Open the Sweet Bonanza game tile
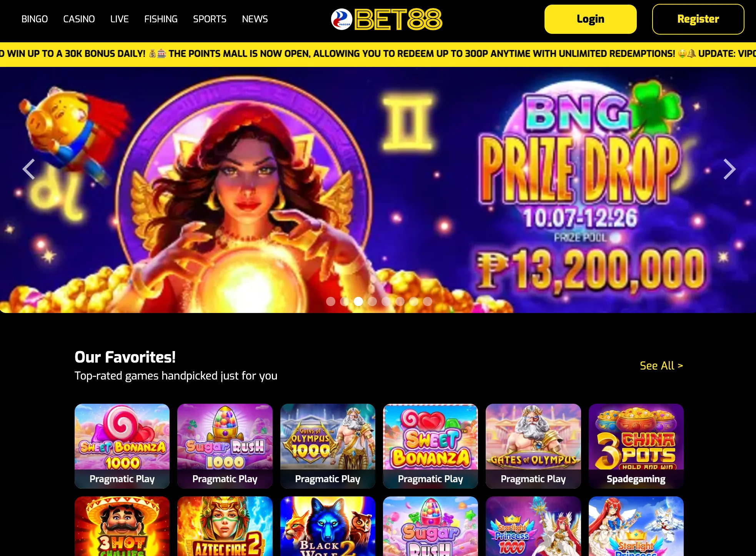 pos(430,446)
